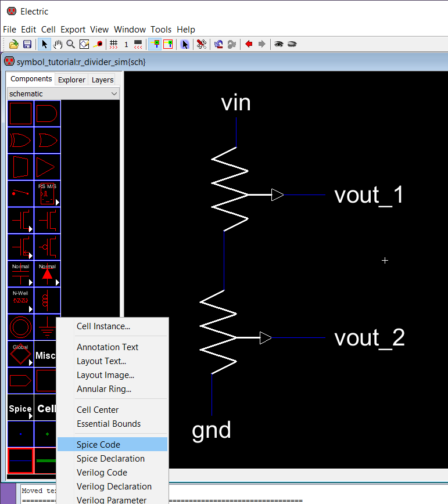Image resolution: width=448 pixels, height=504 pixels.
Task: Select the inductor component
Action: tap(47, 301)
